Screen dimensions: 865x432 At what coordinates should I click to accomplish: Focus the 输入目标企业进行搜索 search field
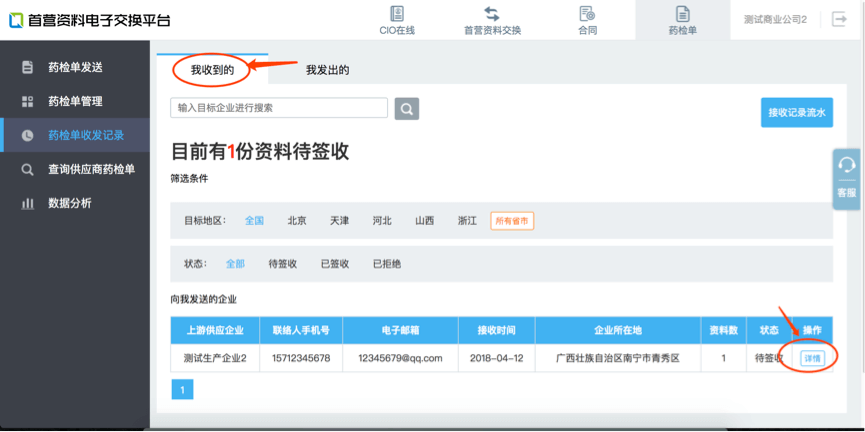279,108
